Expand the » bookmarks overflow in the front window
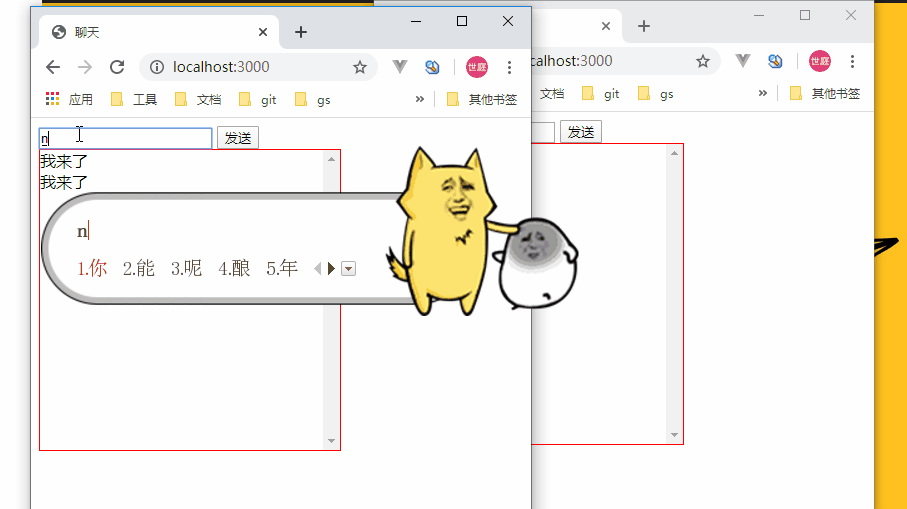This screenshot has width=907, height=509. pyautogui.click(x=420, y=99)
